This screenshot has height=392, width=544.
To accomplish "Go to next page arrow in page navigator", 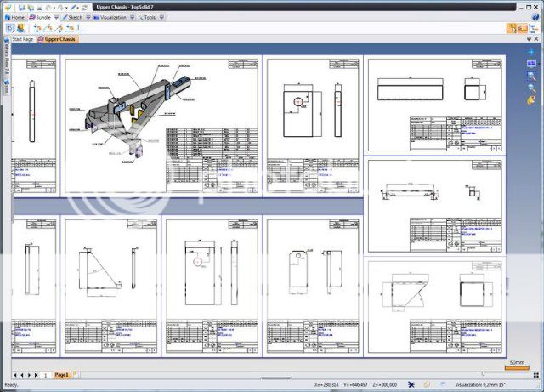I will coord(29,375).
